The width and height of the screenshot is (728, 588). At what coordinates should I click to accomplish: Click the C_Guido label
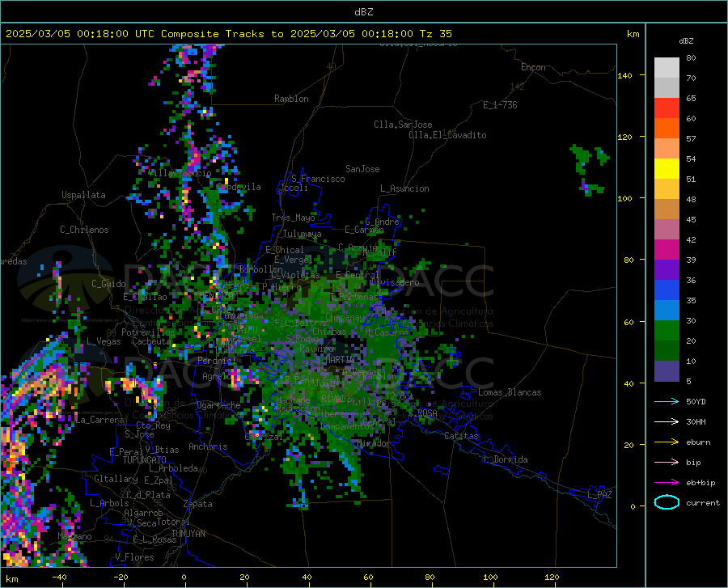pos(108,284)
